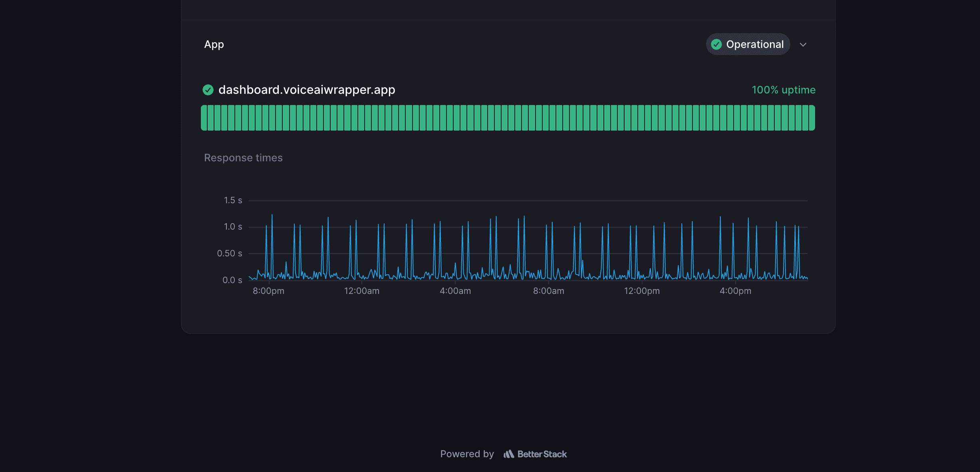Open the Better Stack link in footer
980x472 pixels.
tap(535, 454)
